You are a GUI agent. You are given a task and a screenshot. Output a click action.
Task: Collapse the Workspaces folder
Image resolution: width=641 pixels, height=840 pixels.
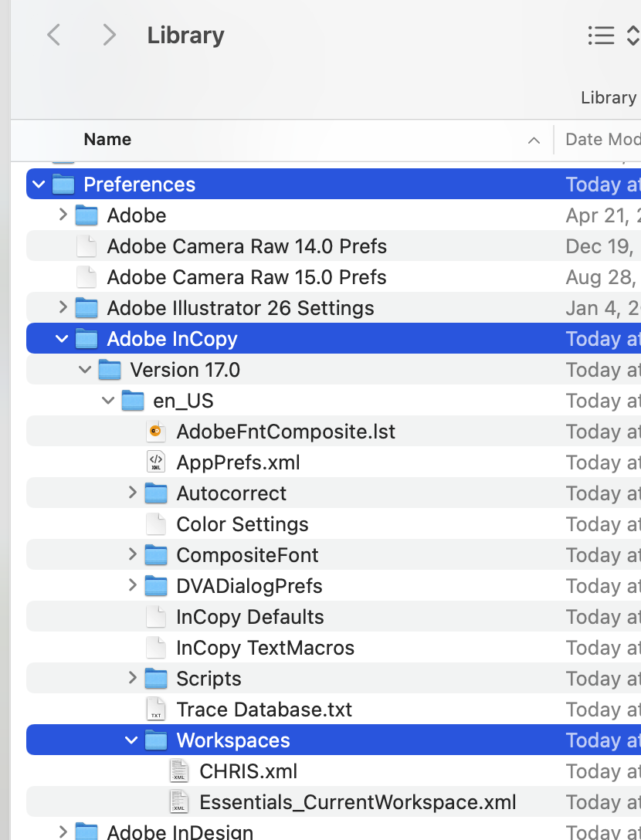click(131, 740)
